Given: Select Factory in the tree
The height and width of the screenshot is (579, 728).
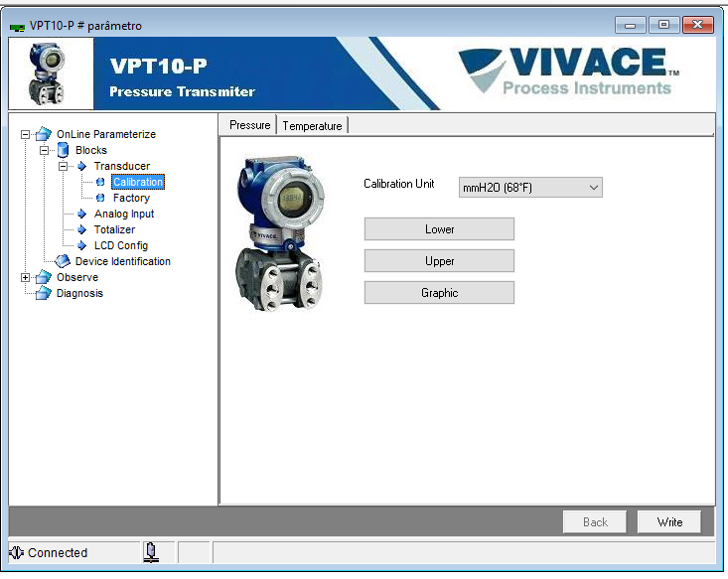Looking at the screenshot, I should coord(131,198).
